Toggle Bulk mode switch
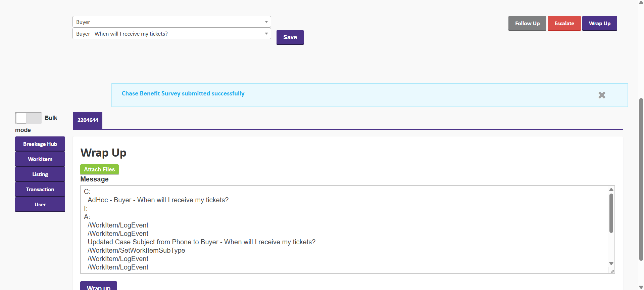The height and width of the screenshot is (290, 644). [x=28, y=118]
